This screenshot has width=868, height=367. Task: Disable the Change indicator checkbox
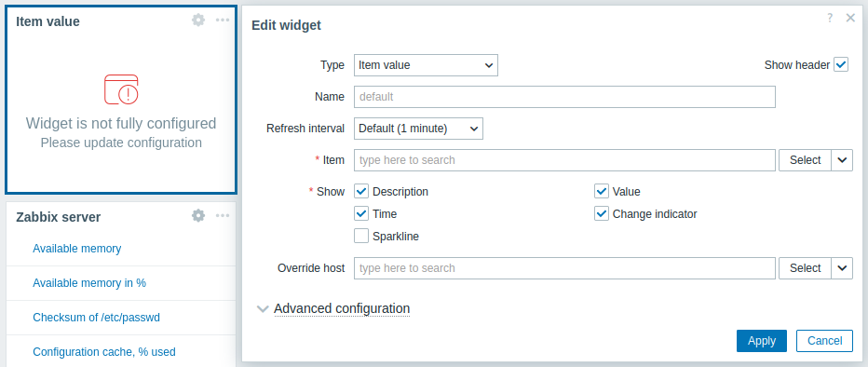(602, 213)
